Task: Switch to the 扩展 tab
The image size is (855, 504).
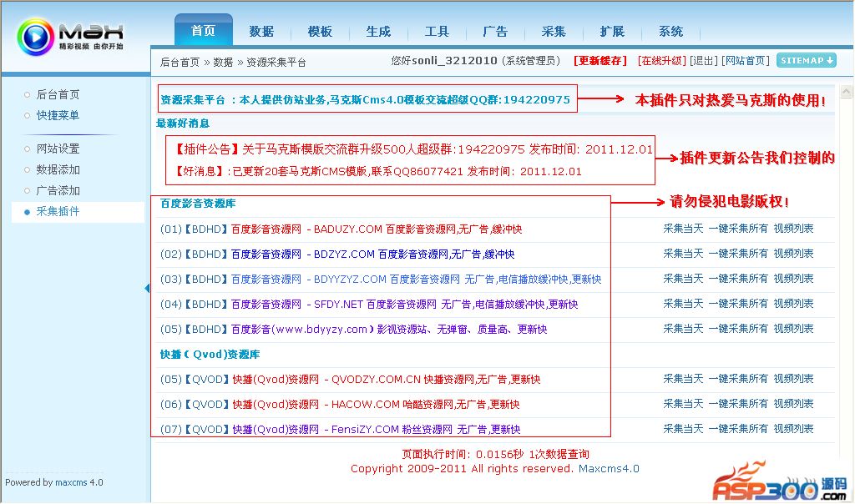Action: pos(612,32)
